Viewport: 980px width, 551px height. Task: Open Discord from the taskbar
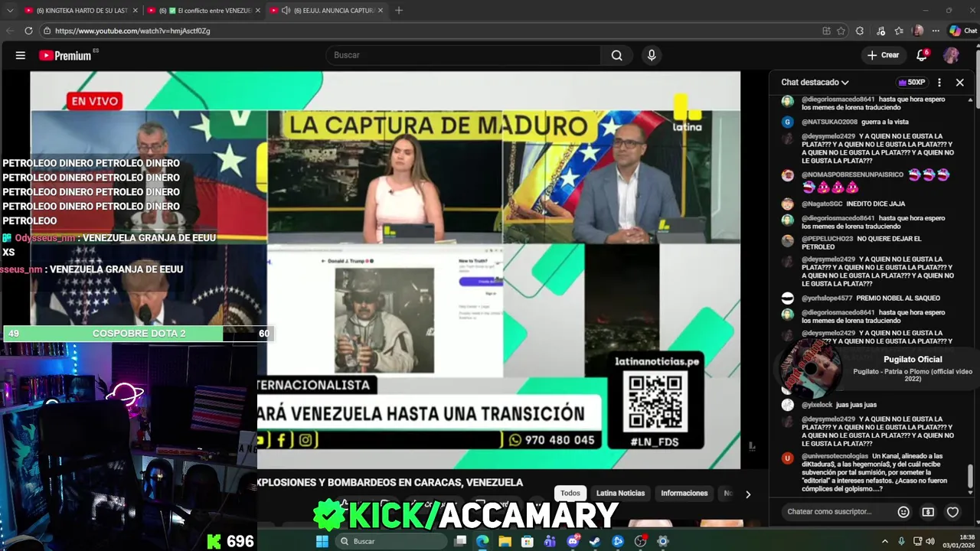point(573,541)
